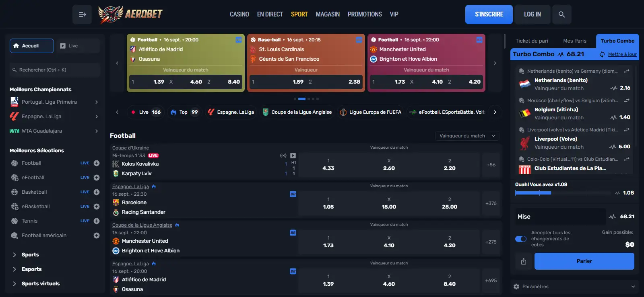Switch to Mes Paris tab
This screenshot has width=644, height=297.
click(575, 41)
